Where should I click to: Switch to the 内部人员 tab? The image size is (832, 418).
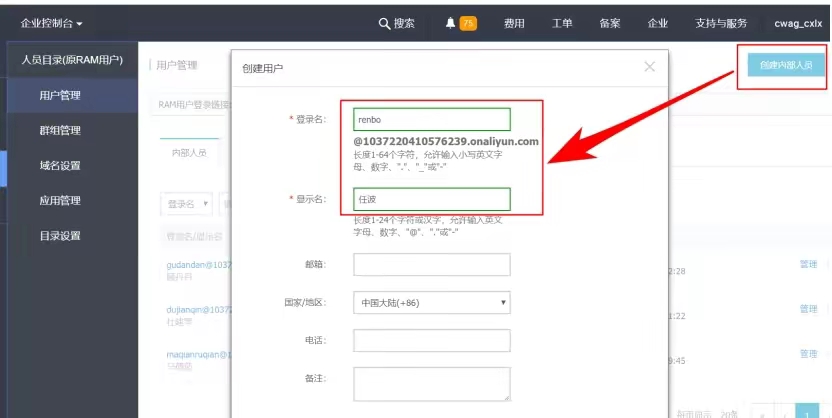click(x=189, y=153)
